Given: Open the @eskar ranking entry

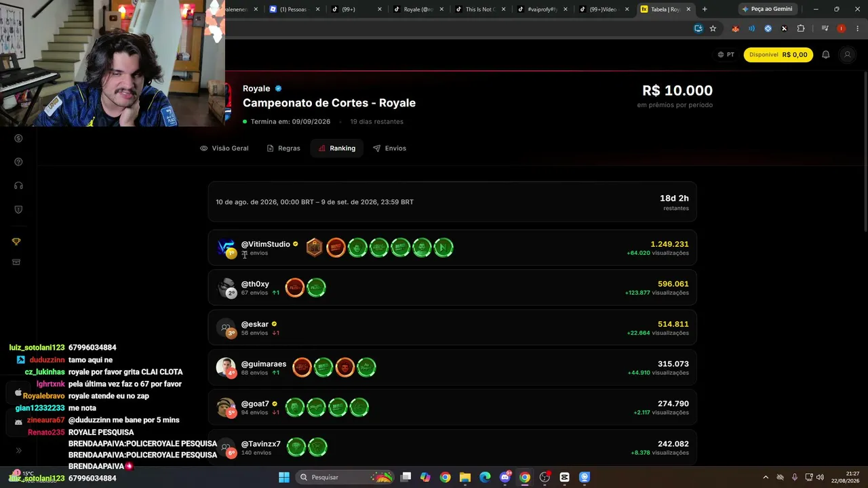Looking at the screenshot, I should click(452, 328).
